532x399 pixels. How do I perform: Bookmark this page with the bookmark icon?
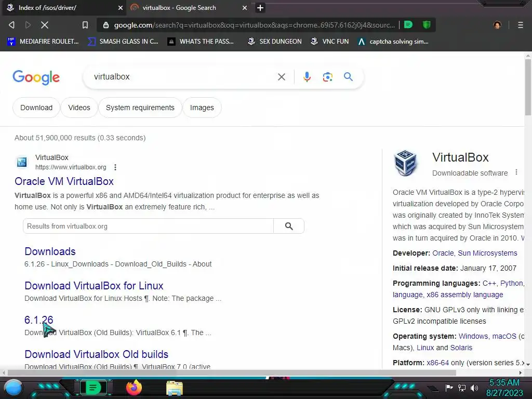[85, 25]
